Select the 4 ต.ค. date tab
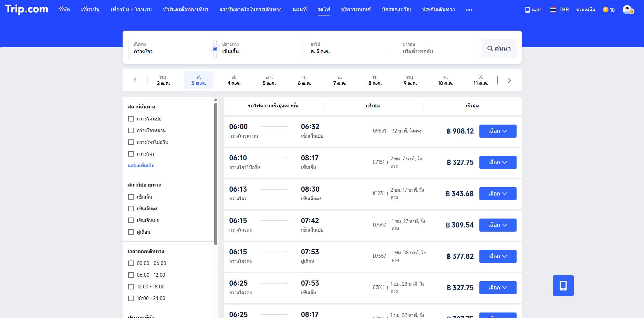The image size is (644, 318). click(x=234, y=80)
